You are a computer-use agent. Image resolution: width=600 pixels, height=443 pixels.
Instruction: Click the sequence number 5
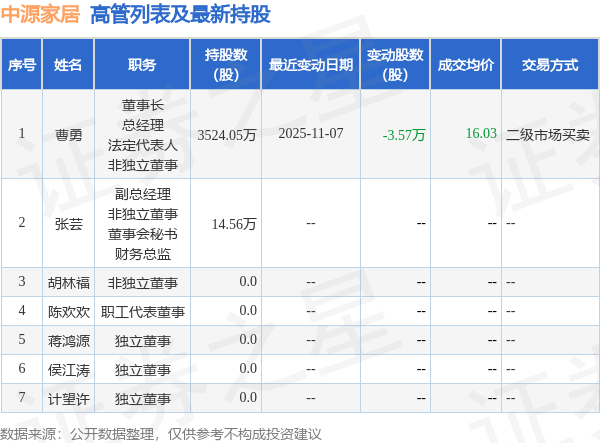(x=22, y=339)
